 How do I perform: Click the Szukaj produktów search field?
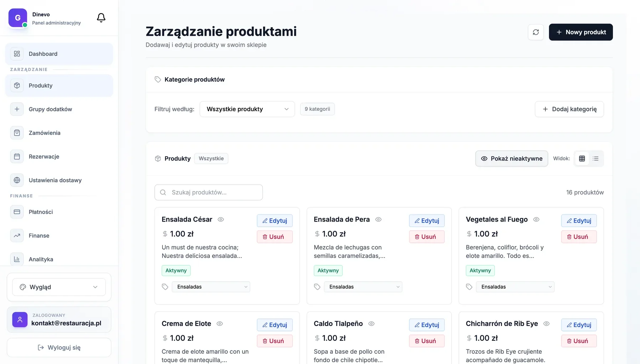click(x=209, y=192)
